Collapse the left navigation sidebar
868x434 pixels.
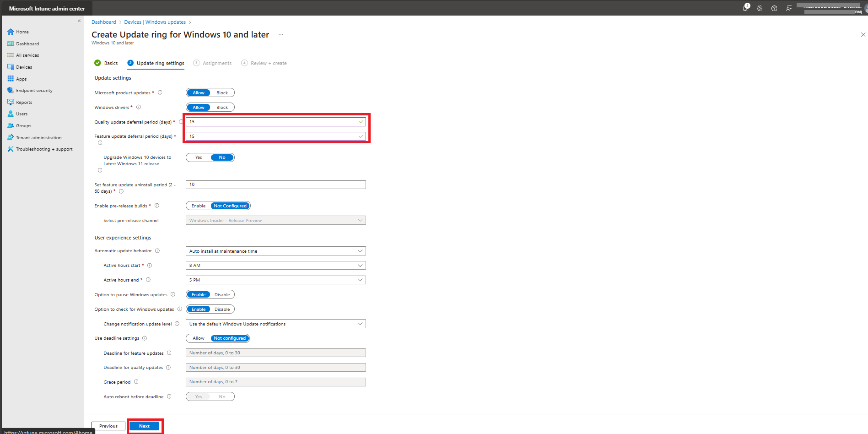tap(79, 21)
